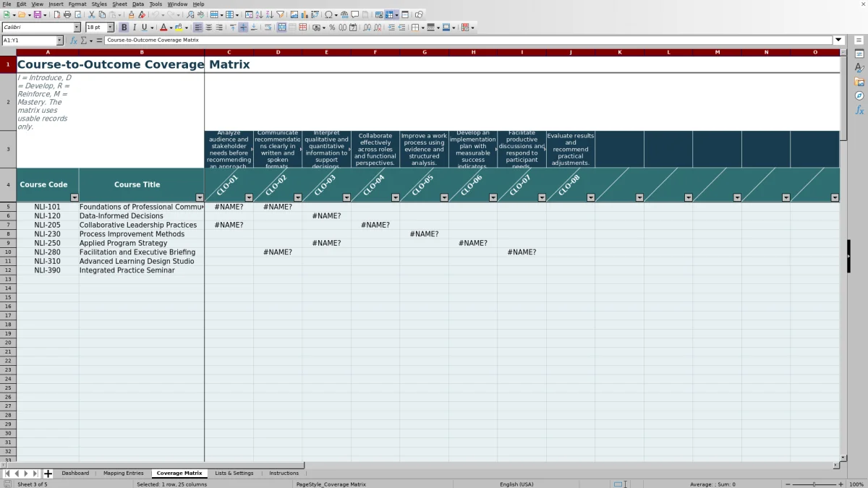Expand the formula bar with arrow
Image resolution: width=868 pixels, height=488 pixels.
coord(839,40)
